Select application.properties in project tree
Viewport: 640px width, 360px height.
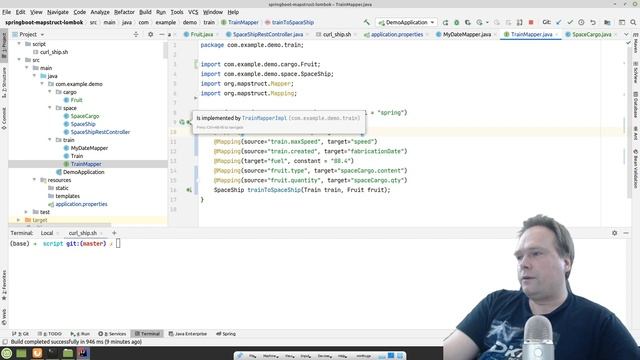(81, 204)
